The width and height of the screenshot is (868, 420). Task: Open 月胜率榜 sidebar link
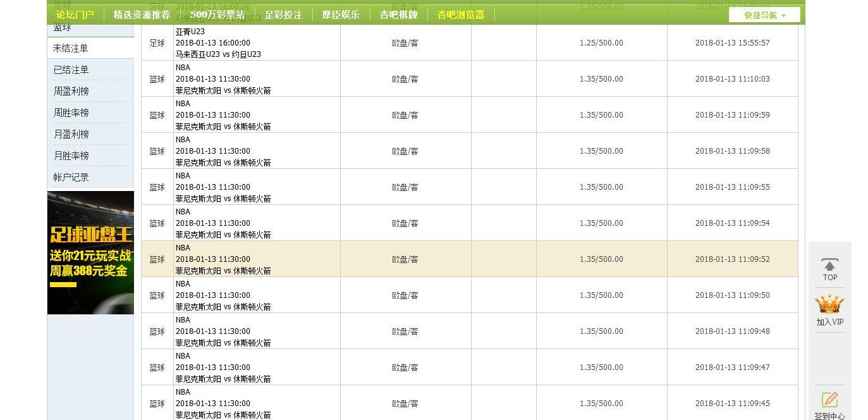(71, 156)
